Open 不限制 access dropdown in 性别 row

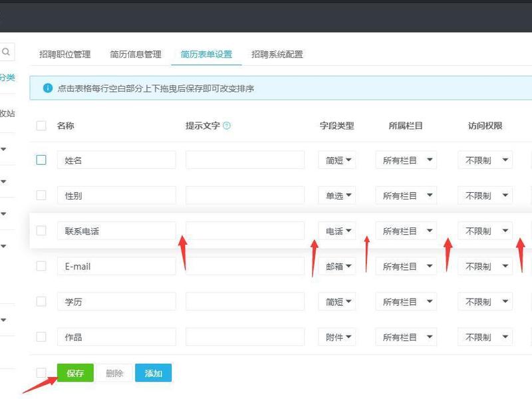485,196
